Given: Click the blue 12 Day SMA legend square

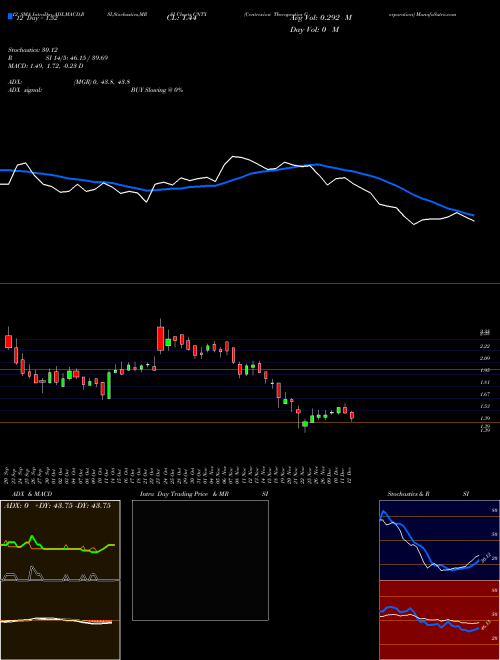Looking at the screenshot, I should pyautogui.click(x=10, y=16).
